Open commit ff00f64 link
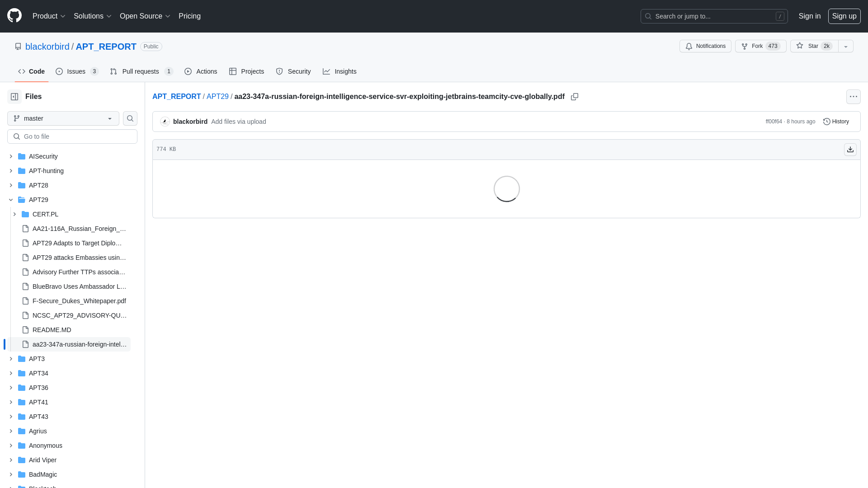Image resolution: width=868 pixels, height=488 pixels. (x=774, y=122)
